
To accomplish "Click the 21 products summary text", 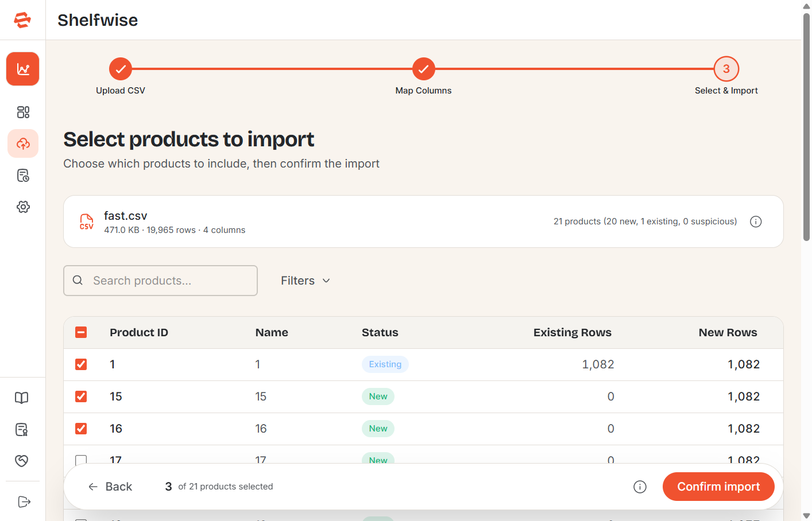I will click(645, 221).
